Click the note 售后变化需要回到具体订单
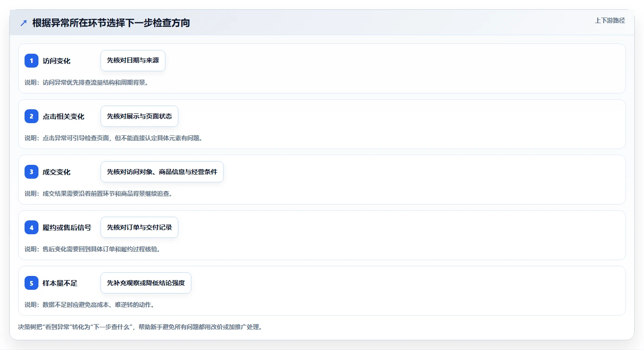The image size is (644, 350). (93, 249)
